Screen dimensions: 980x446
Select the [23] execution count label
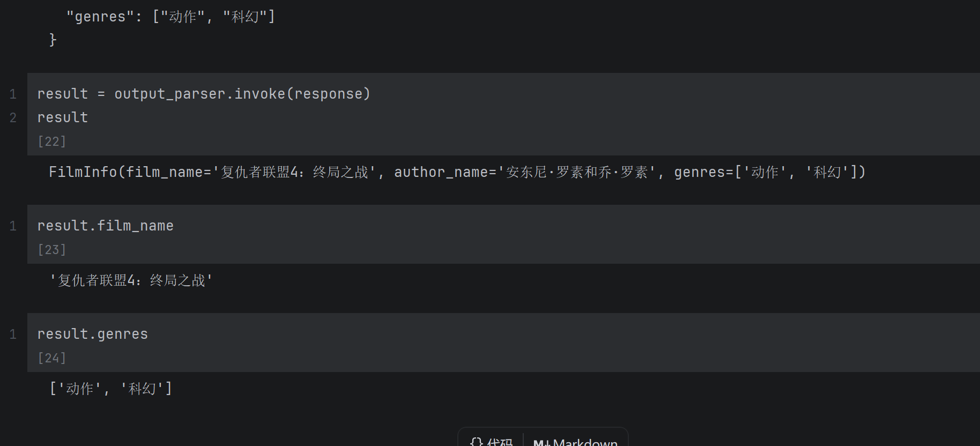pos(52,250)
